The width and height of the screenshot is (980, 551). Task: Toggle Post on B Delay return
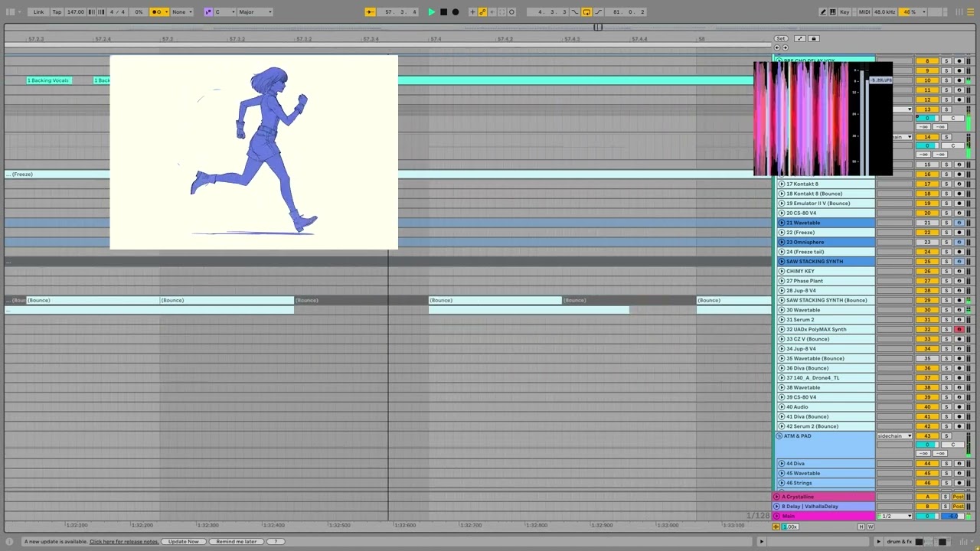[x=959, y=507]
